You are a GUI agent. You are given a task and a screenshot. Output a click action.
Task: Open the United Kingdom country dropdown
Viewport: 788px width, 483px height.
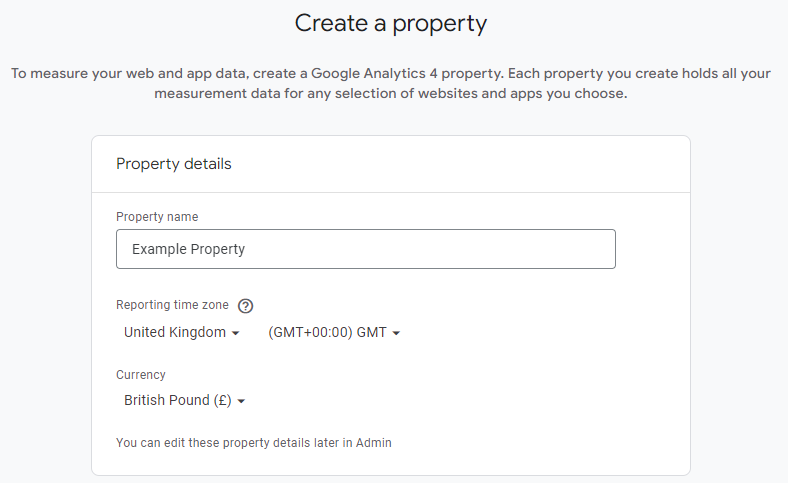181,332
